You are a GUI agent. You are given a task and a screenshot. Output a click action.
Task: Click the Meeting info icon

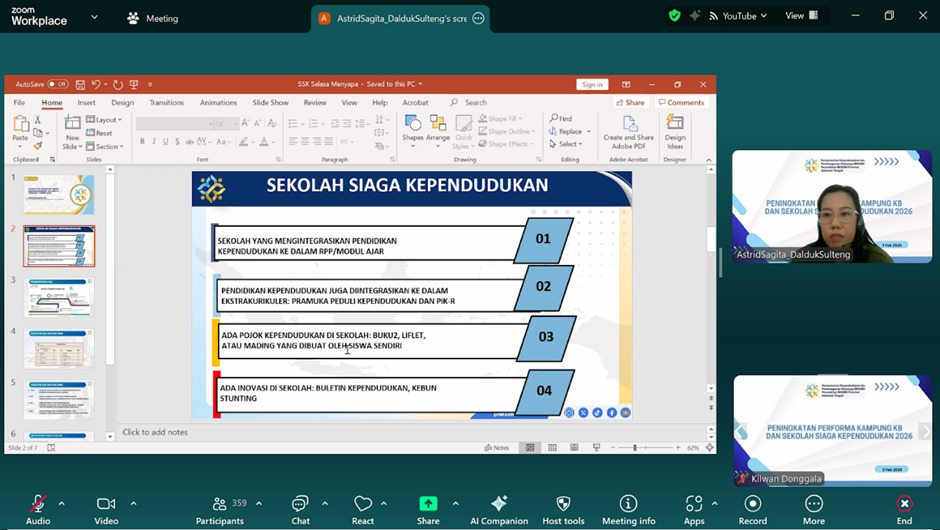pyautogui.click(x=628, y=504)
